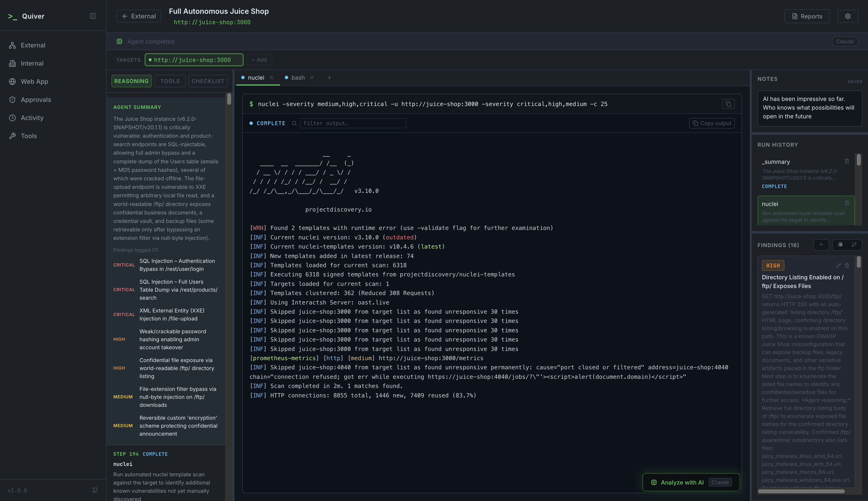
Task: Click the header URL http://juice-shop:3000
Action: (x=212, y=22)
